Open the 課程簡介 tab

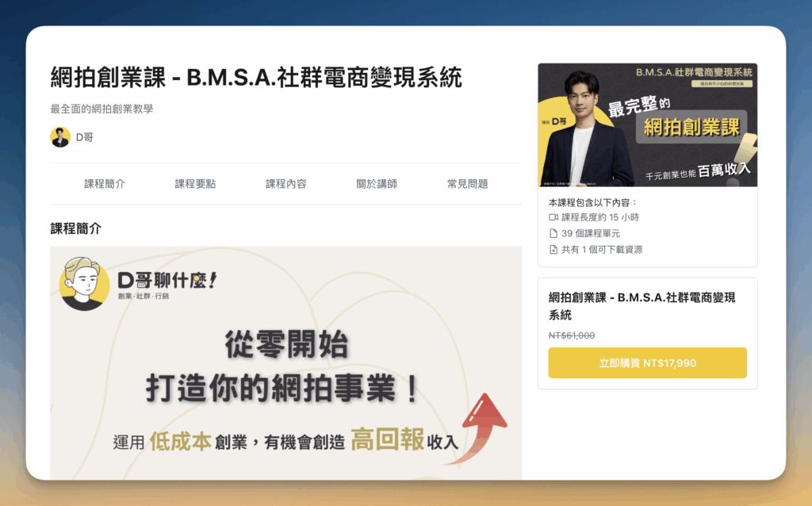(x=105, y=184)
